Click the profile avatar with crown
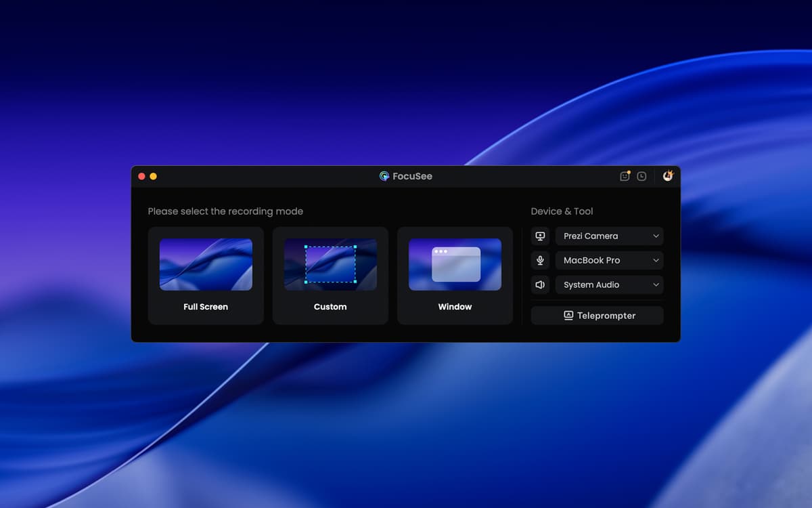The image size is (812, 508). pyautogui.click(x=668, y=176)
